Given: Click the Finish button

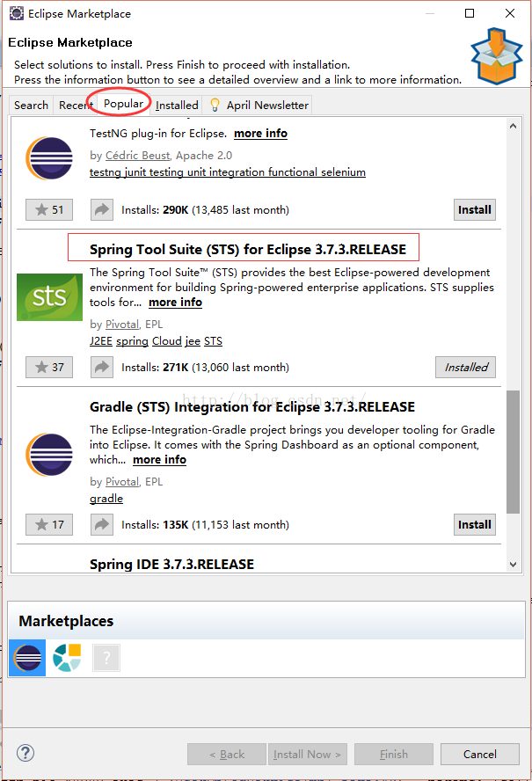Looking at the screenshot, I should point(394,754).
